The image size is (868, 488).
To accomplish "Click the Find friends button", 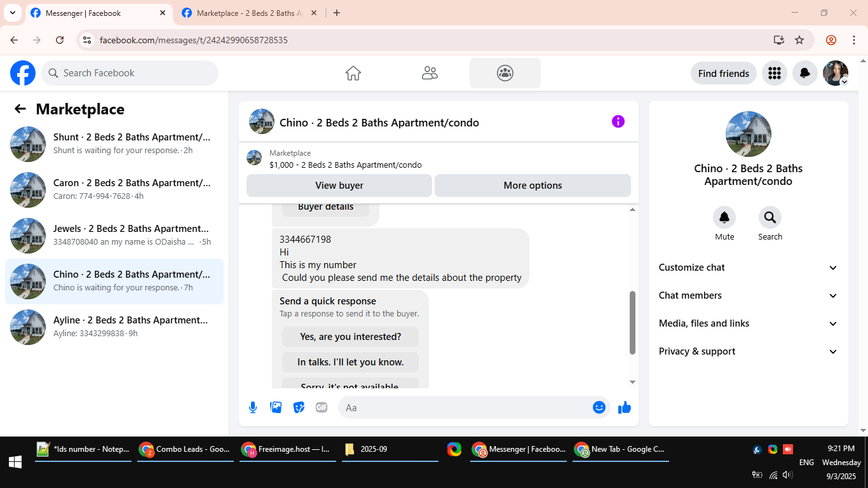I will point(724,73).
